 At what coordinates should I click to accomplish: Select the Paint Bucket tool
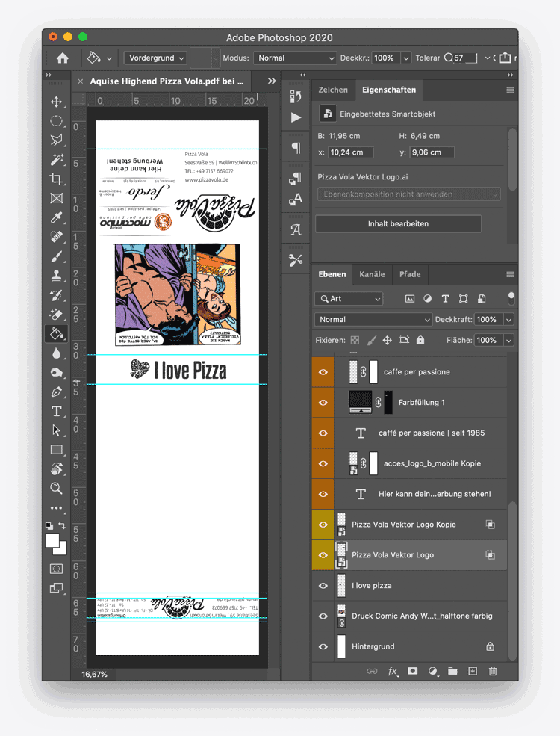tap(56, 334)
